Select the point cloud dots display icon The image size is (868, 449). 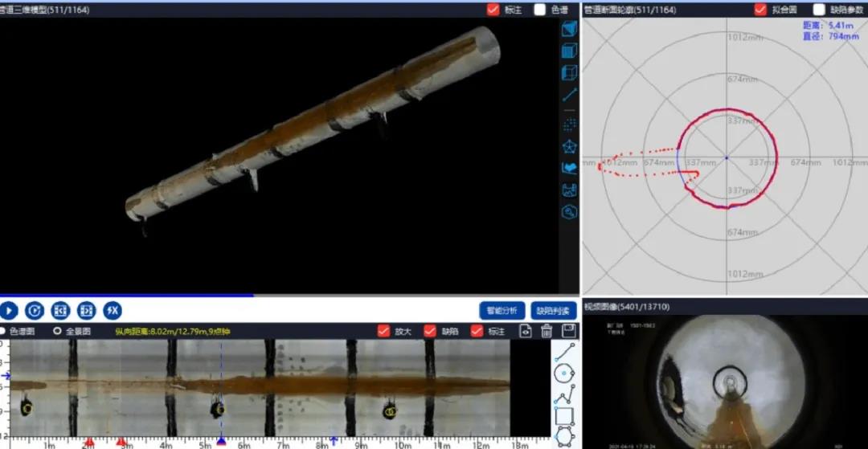pos(570,125)
